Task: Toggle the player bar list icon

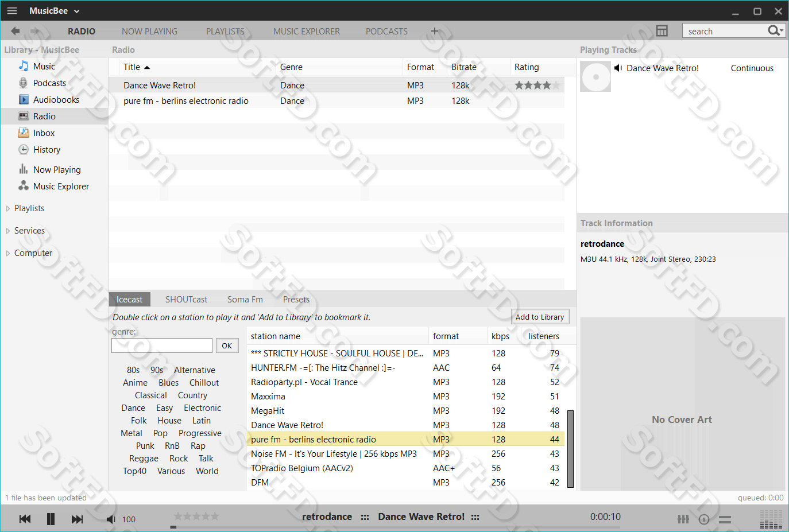Action: pos(725,519)
